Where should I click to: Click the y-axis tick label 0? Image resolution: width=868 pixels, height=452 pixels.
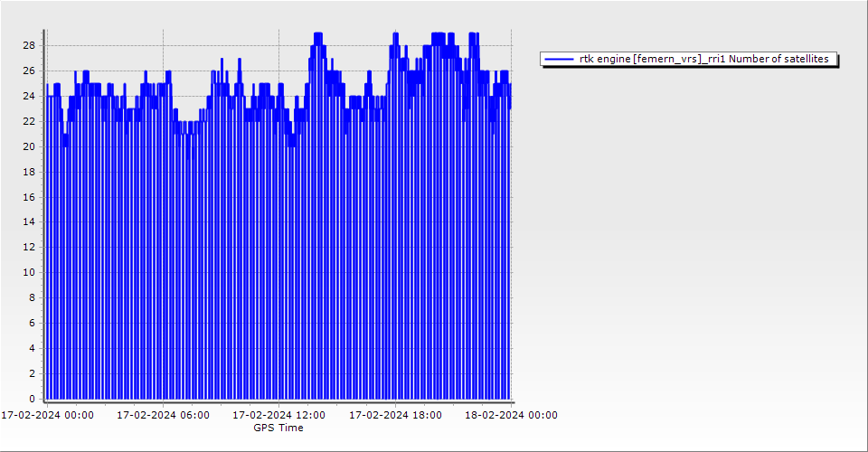click(33, 399)
